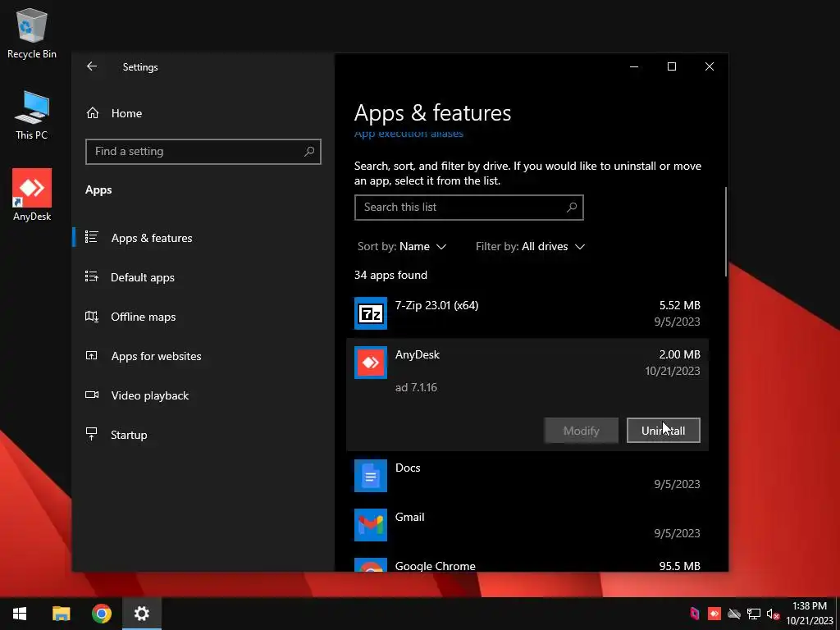
Task: Click the Find a setting field
Action: [203, 152]
